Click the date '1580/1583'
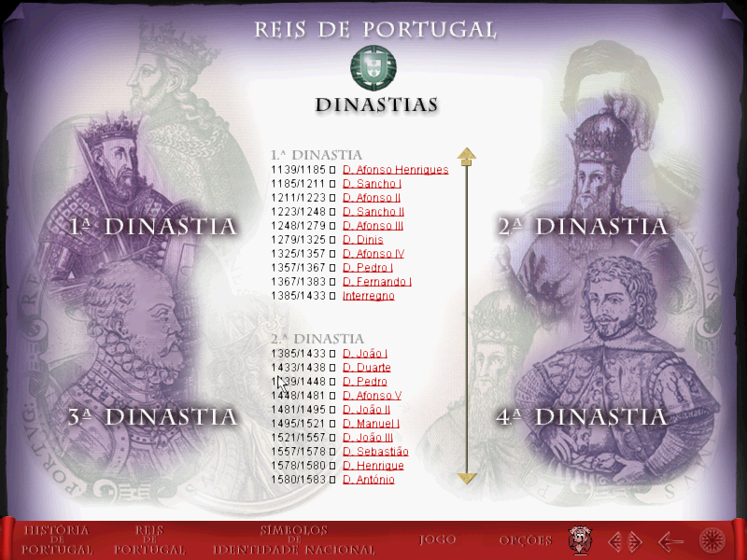Screen dimensions: 747x560 pos(298,480)
